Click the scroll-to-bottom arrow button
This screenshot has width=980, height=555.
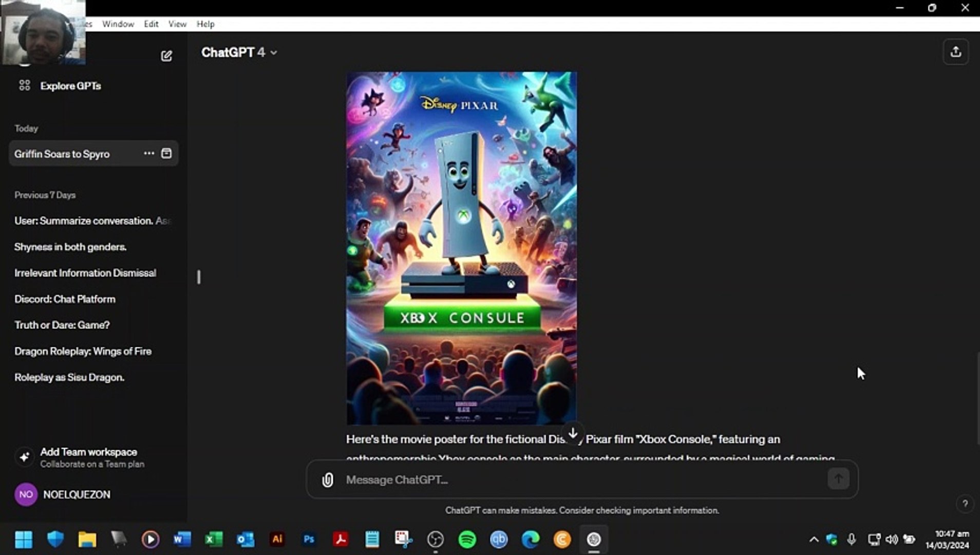click(x=573, y=433)
